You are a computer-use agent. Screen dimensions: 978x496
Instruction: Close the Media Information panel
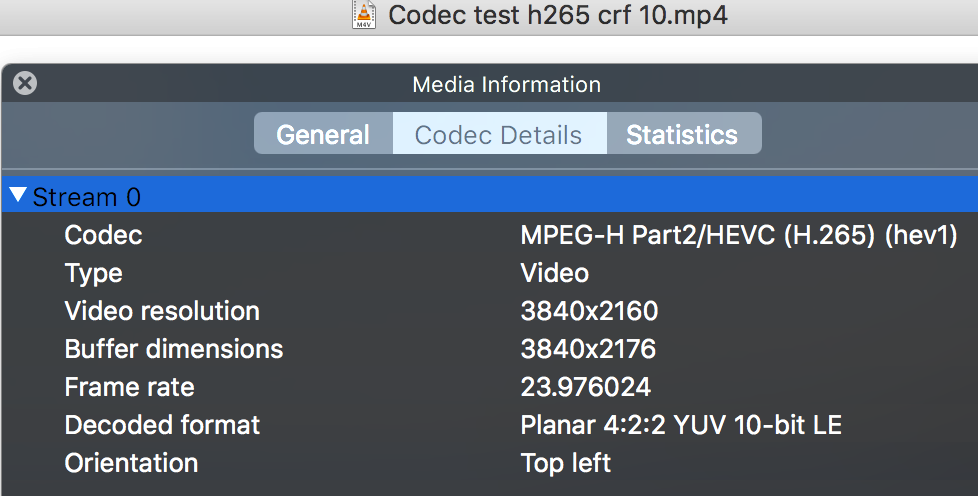[x=25, y=83]
